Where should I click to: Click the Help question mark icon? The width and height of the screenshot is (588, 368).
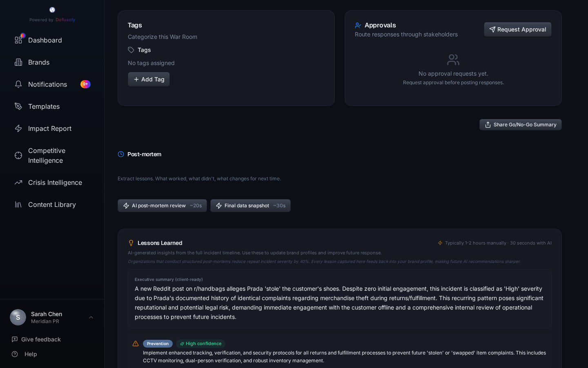[15, 354]
